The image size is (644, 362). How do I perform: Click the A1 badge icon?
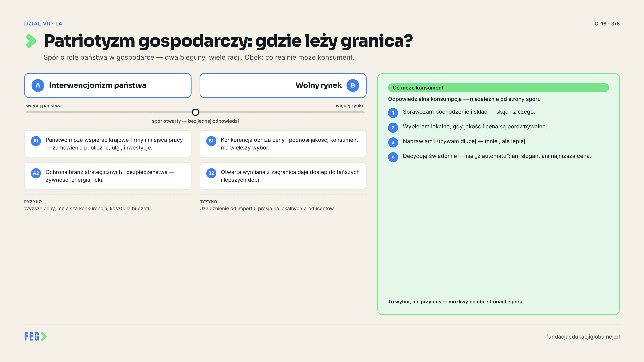[36, 141]
